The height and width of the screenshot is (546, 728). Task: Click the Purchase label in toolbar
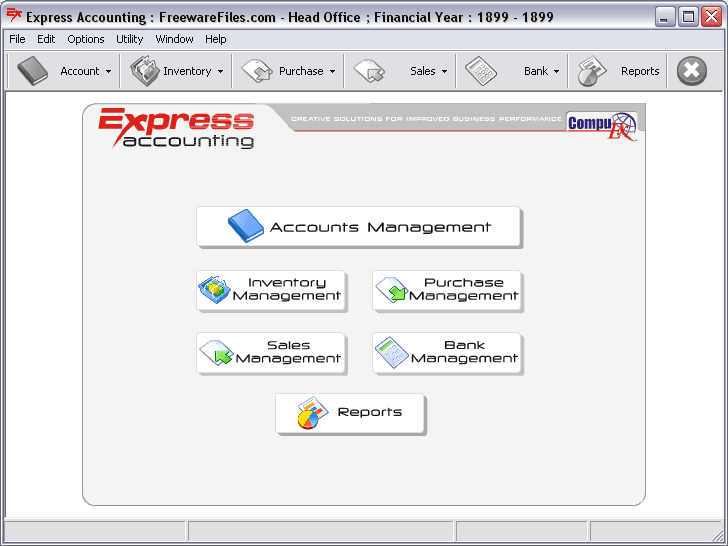click(301, 71)
